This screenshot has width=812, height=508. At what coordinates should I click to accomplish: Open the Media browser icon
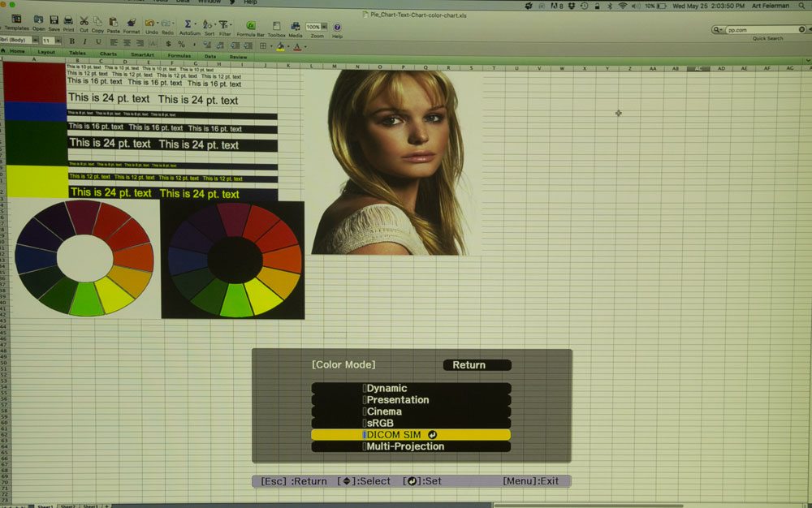coord(296,26)
